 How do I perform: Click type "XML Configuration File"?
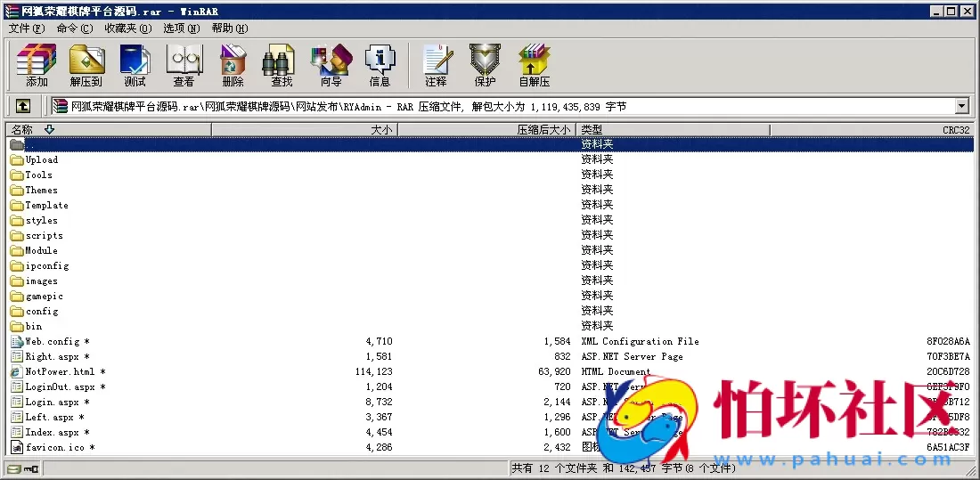point(640,341)
